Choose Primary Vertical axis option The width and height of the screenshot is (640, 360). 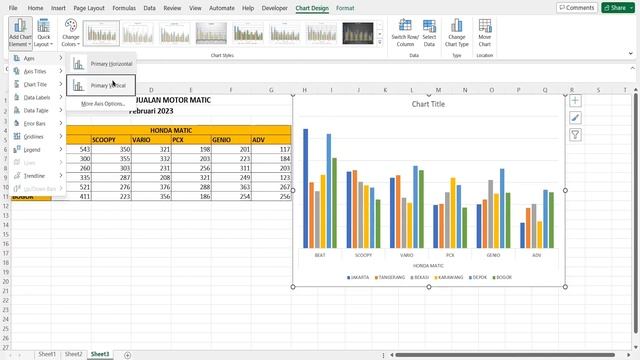[101, 85]
